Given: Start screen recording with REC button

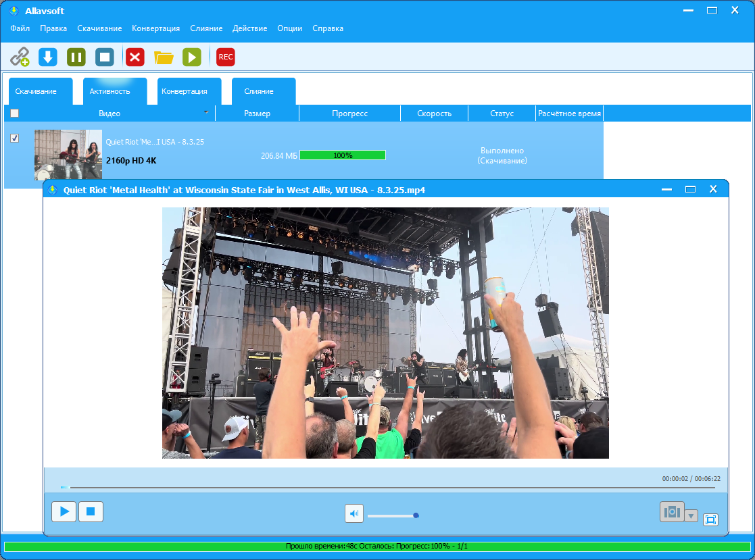Looking at the screenshot, I should [225, 57].
